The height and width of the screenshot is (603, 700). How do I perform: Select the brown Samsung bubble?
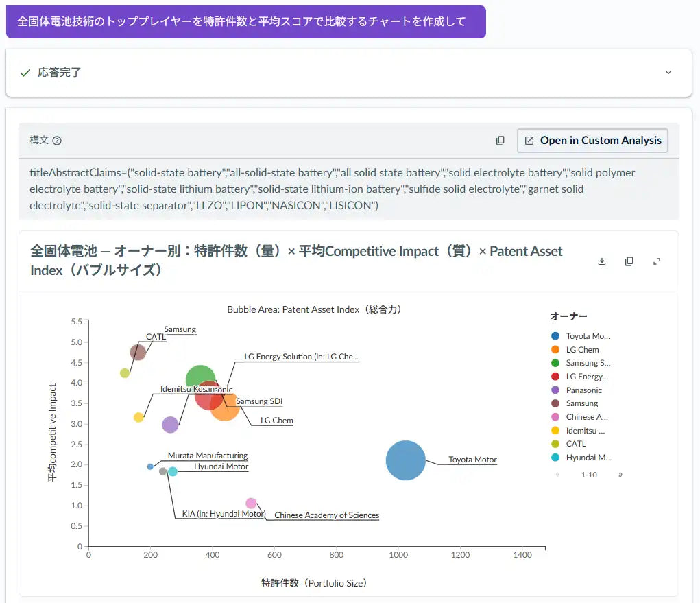tap(138, 352)
